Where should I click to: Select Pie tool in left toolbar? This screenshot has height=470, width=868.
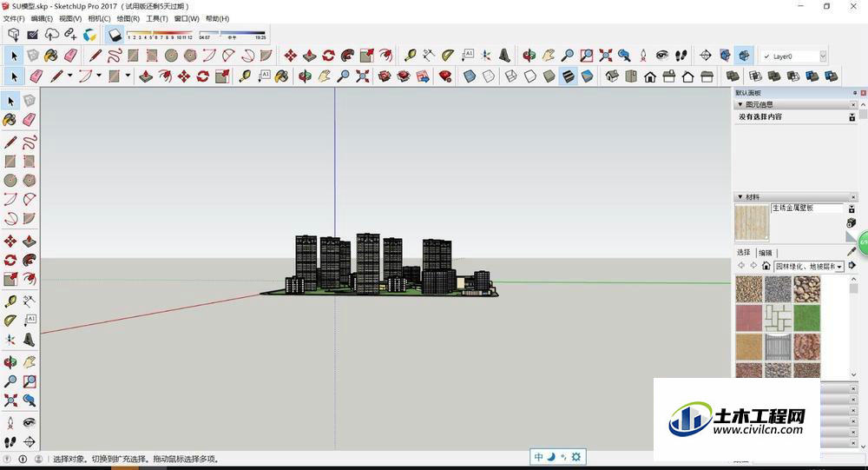pos(30,218)
